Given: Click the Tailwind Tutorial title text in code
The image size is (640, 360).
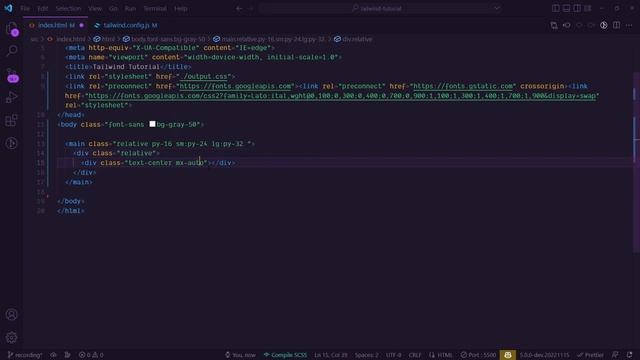Looking at the screenshot, I should [126, 67].
